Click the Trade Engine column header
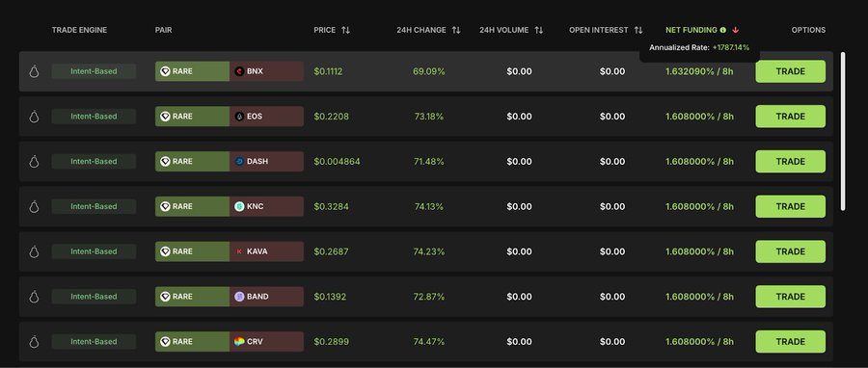The height and width of the screenshot is (368, 868). [79, 30]
